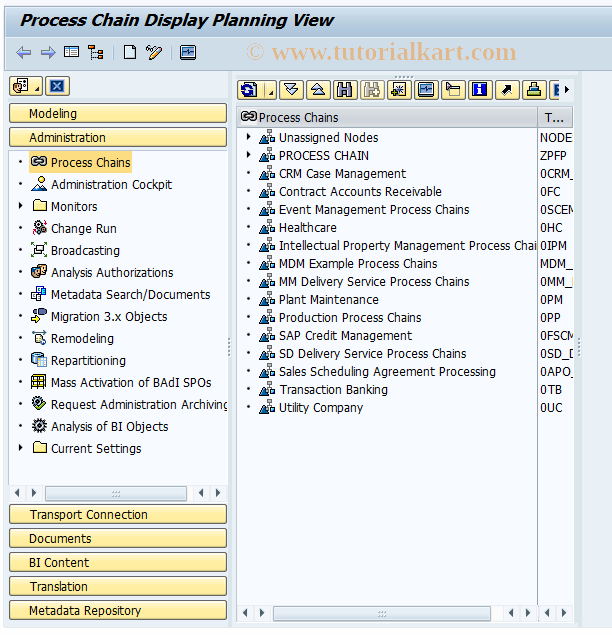Open Request Administration Archiving
Viewport: 612px width, 635px height.
(x=139, y=405)
